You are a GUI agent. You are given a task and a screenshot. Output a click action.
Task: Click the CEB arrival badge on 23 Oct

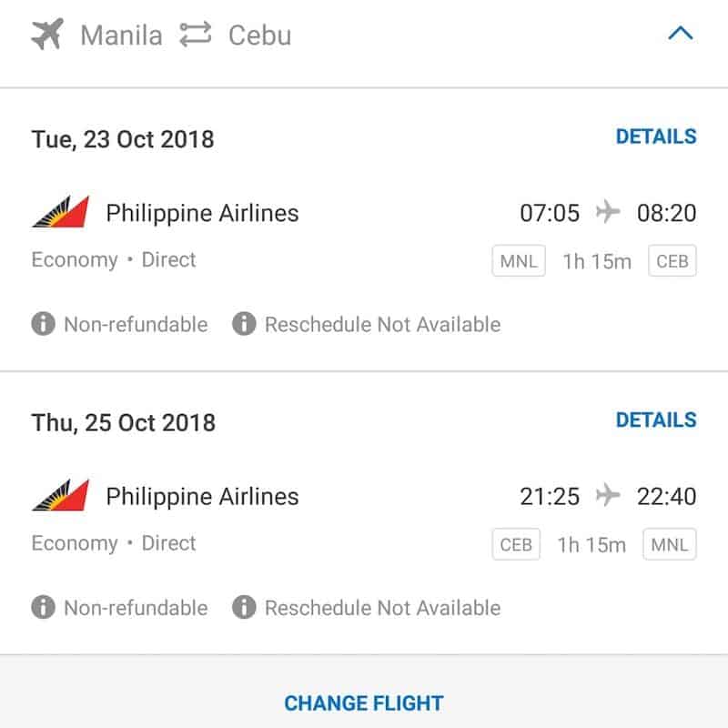click(672, 262)
